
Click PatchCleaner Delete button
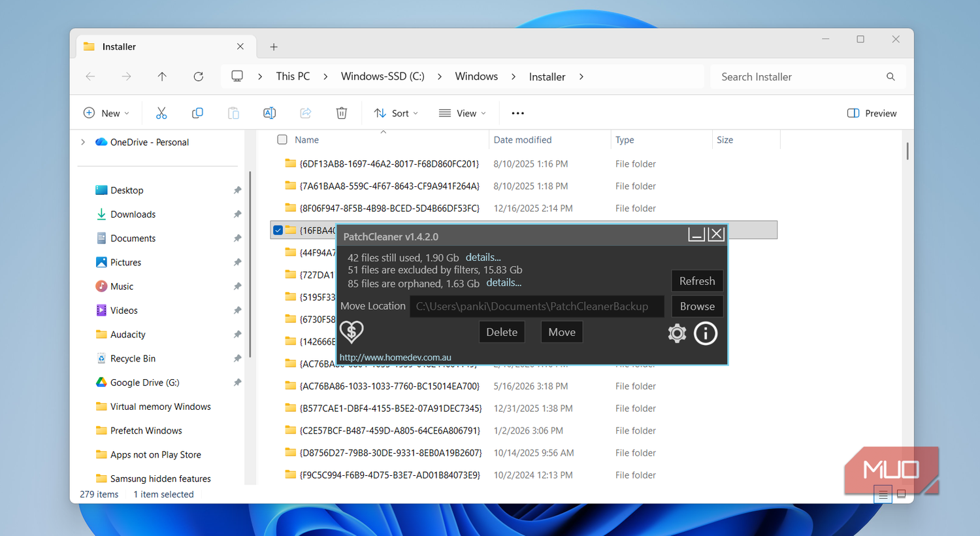[x=502, y=332]
